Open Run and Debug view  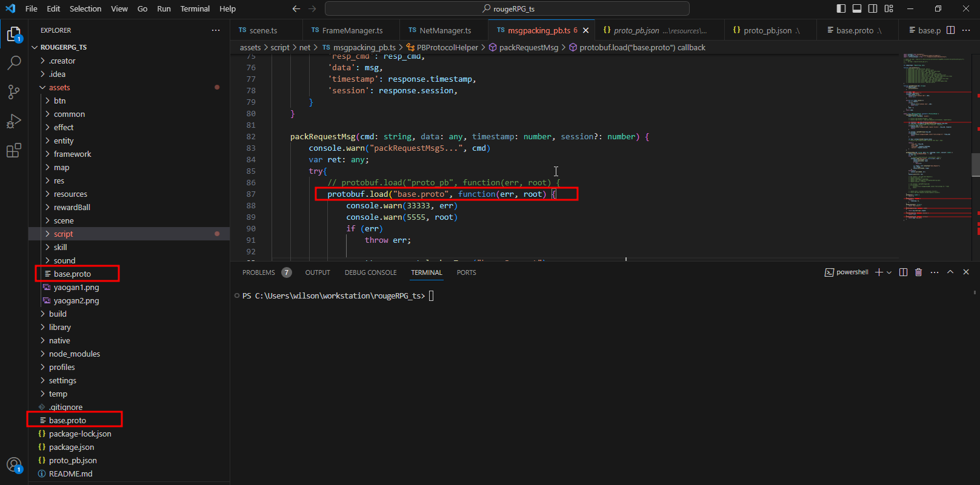(13, 121)
